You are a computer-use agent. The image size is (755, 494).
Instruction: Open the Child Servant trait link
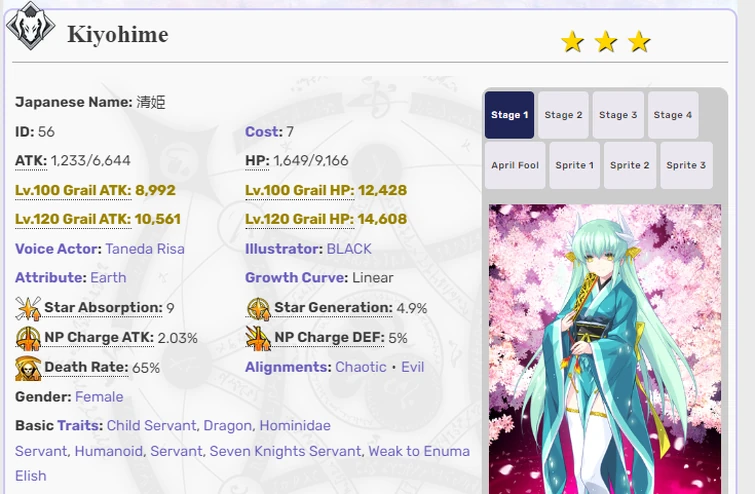151,426
